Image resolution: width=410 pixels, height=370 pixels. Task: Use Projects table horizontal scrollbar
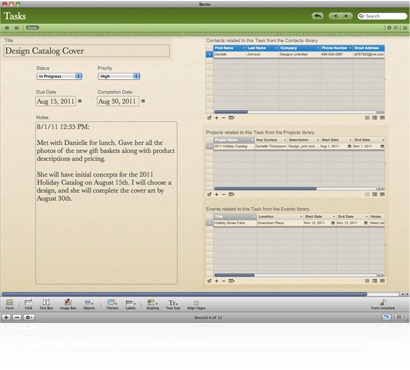coord(265,188)
